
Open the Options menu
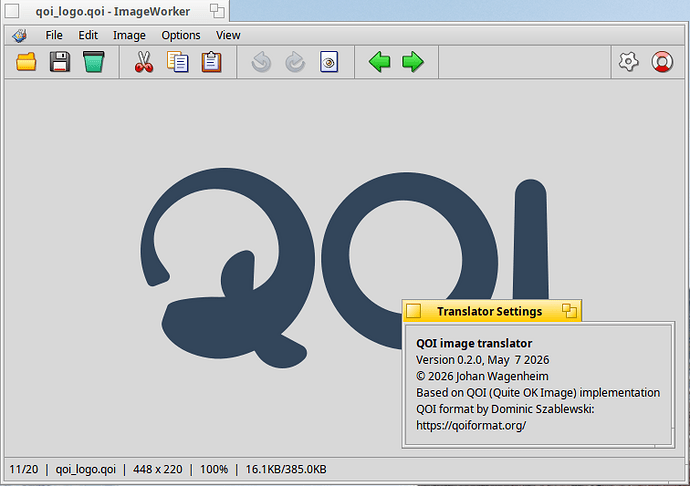click(181, 35)
